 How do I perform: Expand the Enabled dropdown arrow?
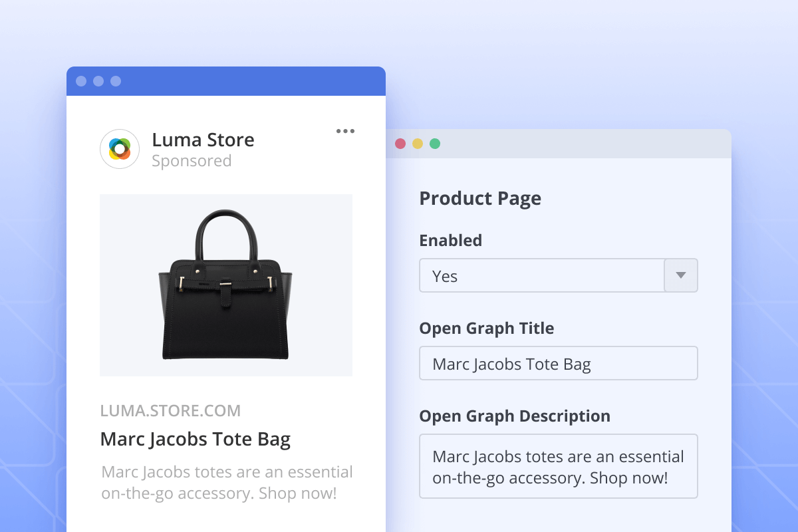[x=680, y=275]
